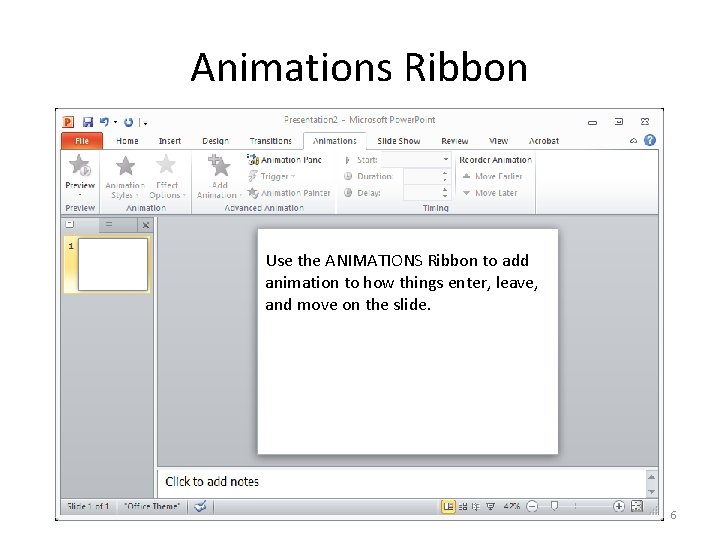Save the presentation with the floppy disk icon
The height and width of the screenshot is (540, 720).
[88, 122]
